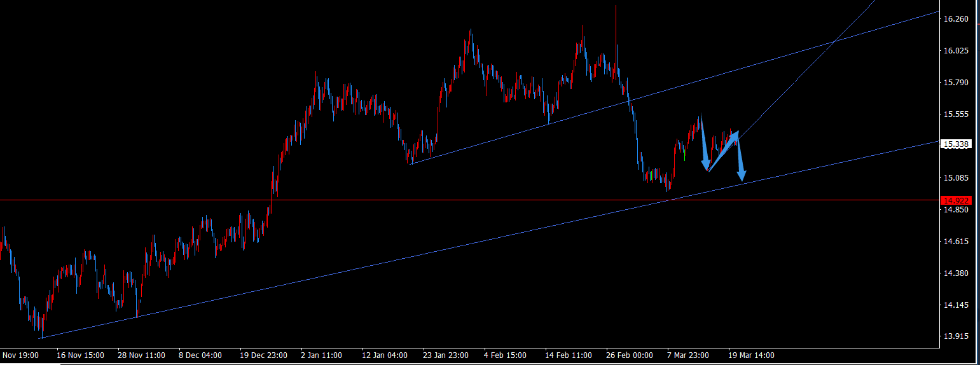The height and width of the screenshot is (365, 980).
Task: Click the 15.555 price axis label
Action: tap(956, 114)
